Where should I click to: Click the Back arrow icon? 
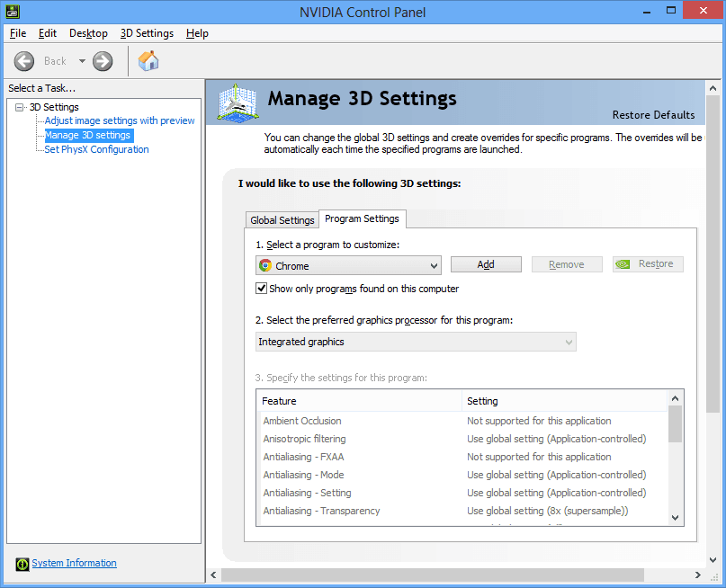click(24, 61)
